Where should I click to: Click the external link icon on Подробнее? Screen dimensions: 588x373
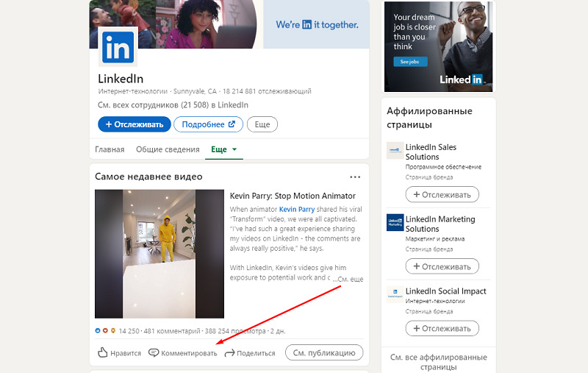pos(232,124)
